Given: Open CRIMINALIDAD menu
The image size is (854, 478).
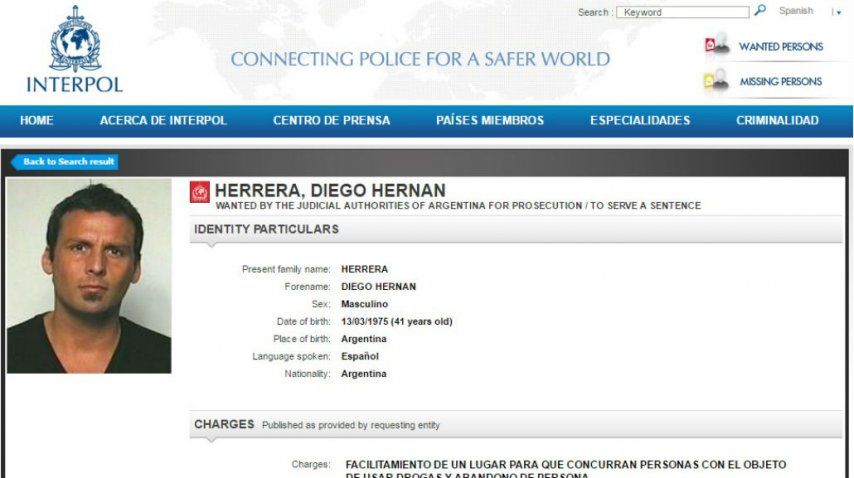Looking at the screenshot, I should click(777, 120).
